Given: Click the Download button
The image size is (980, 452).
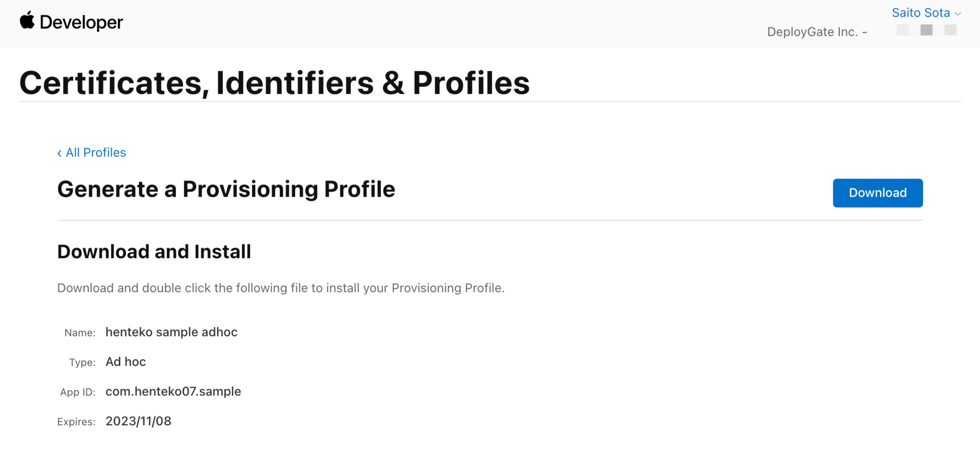Looking at the screenshot, I should (x=877, y=193).
